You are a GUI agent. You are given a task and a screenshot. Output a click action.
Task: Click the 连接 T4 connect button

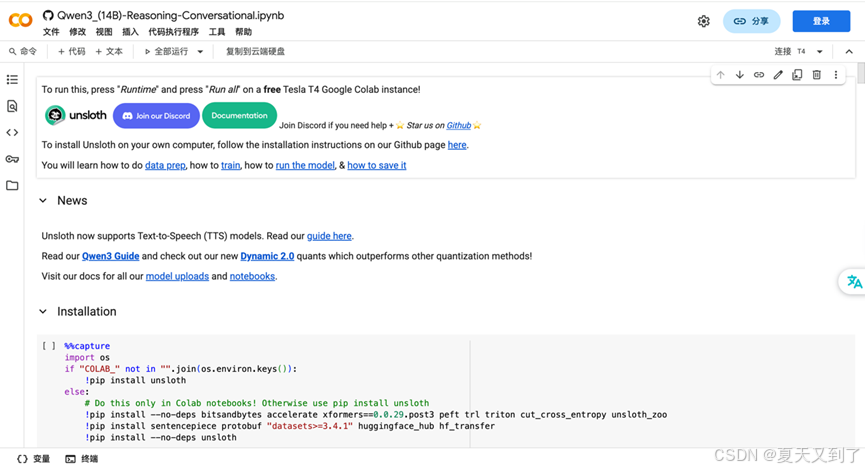tap(790, 51)
